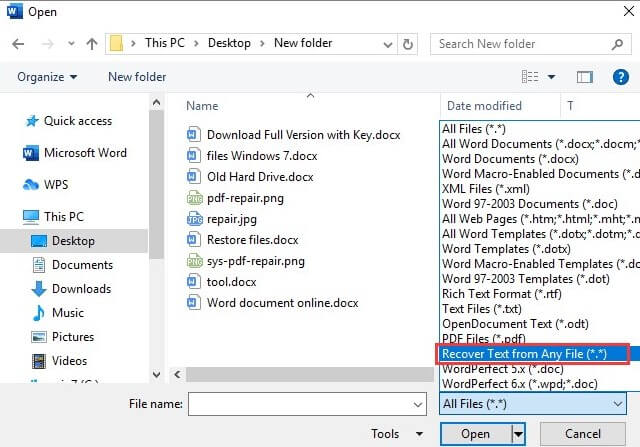Click the Up one level arrow

[91, 44]
